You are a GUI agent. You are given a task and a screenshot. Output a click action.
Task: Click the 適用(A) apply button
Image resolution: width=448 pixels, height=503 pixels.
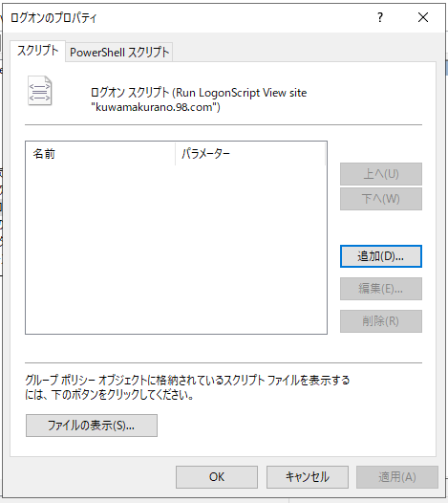(397, 477)
